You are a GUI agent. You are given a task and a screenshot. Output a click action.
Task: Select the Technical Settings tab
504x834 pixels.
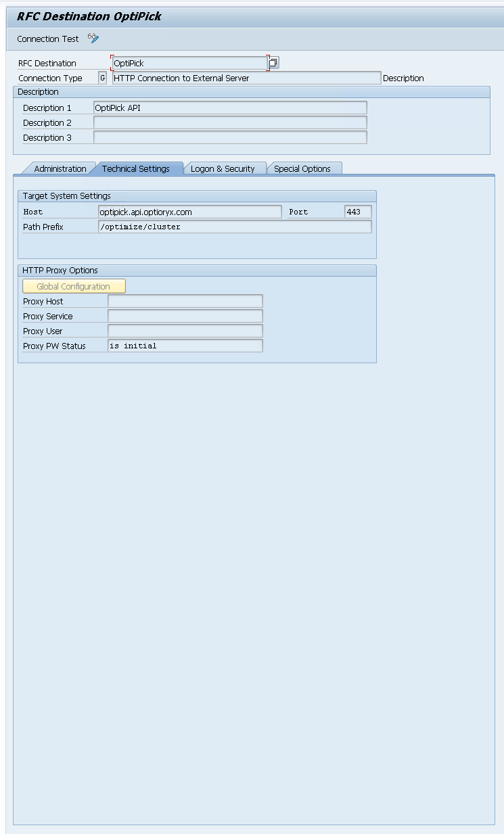pyautogui.click(x=136, y=169)
